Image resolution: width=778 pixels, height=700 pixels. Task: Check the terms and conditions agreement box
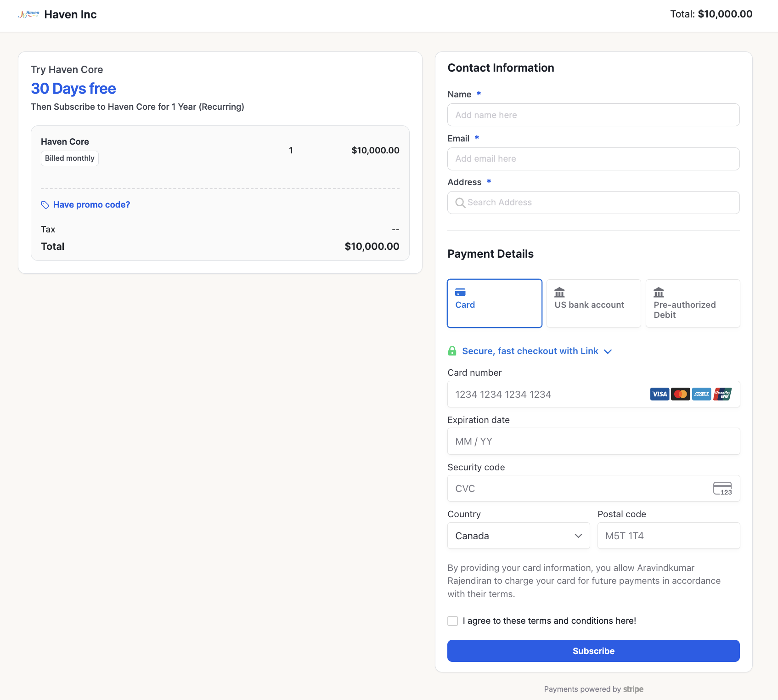[453, 621]
